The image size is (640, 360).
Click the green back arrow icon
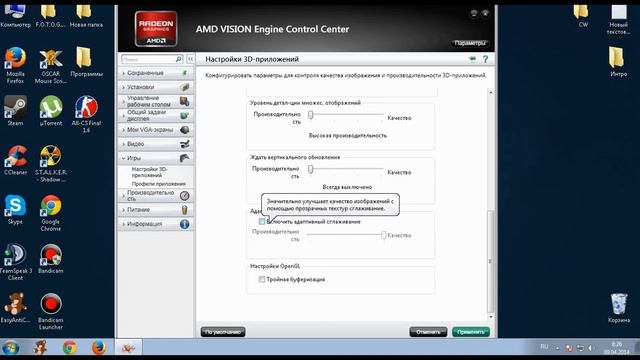[472, 59]
